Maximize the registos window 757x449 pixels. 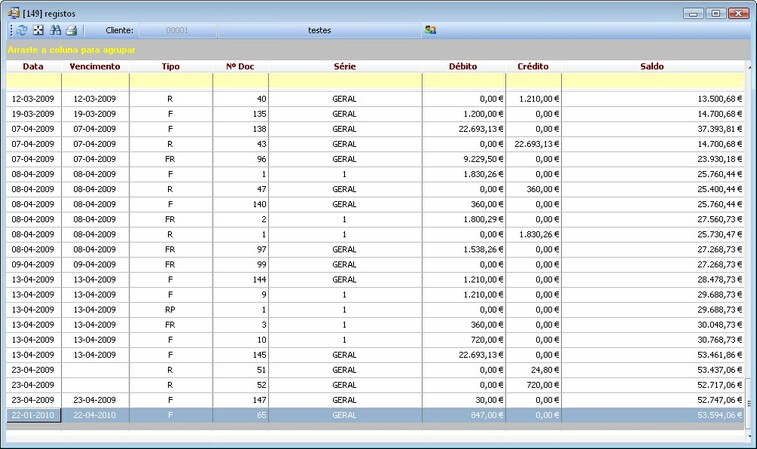click(715, 13)
